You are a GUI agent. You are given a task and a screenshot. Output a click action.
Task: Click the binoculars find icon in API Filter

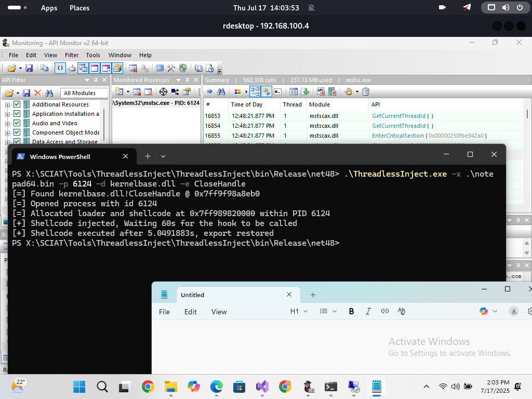(x=49, y=93)
